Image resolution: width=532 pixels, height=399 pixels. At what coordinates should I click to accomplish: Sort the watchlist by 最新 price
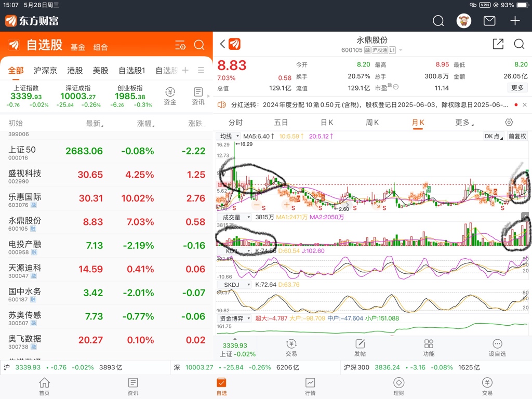click(95, 124)
